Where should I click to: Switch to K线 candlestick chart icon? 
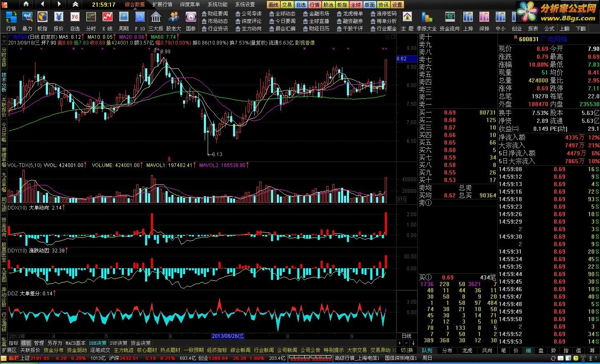[107, 21]
